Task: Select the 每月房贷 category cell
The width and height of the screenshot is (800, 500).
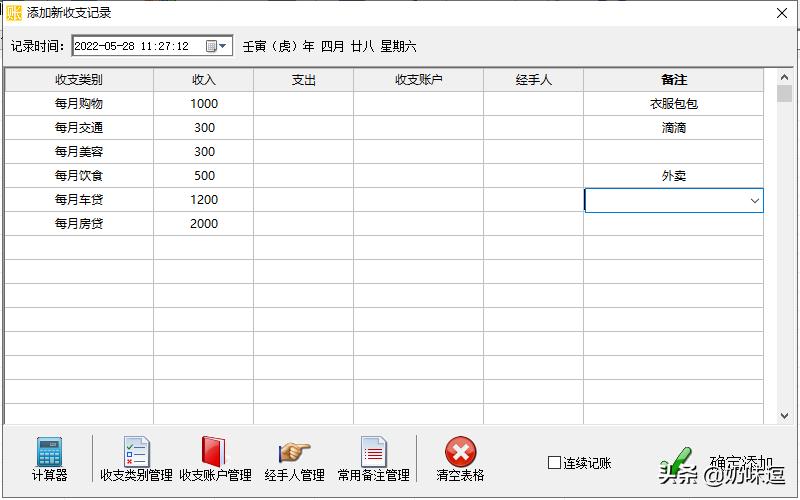Action: coord(79,223)
